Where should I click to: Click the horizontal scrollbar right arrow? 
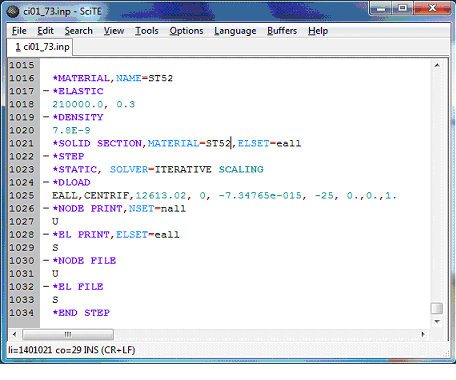coord(423,334)
